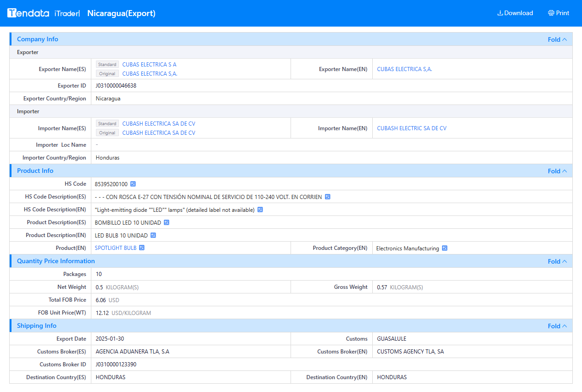
Task: Click the Original tag in exporter name
Action: (107, 74)
